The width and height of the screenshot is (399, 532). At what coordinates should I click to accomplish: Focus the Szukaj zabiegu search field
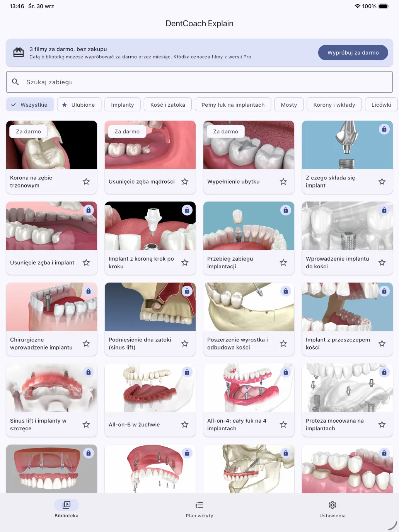click(199, 82)
